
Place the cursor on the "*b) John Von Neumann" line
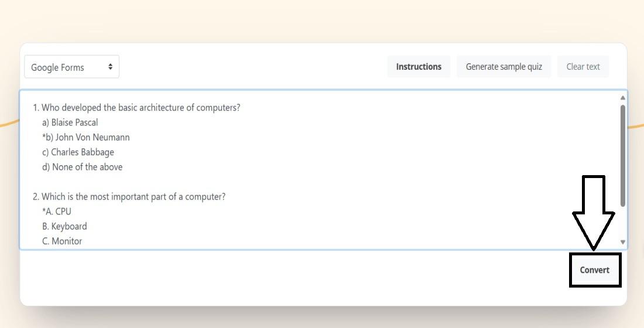86,137
